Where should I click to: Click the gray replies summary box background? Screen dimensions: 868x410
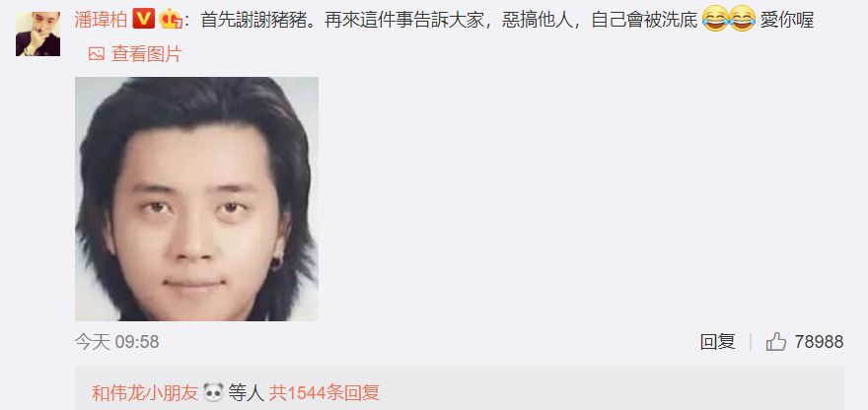609,389
